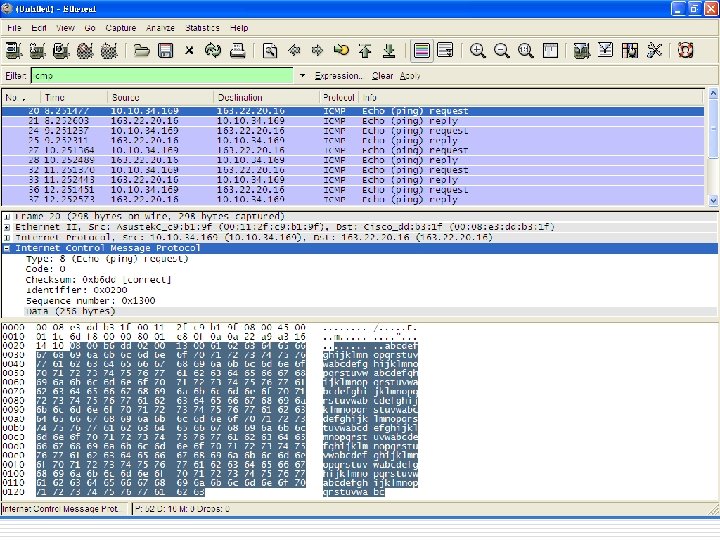Click the Save capture file icon

tap(165, 50)
